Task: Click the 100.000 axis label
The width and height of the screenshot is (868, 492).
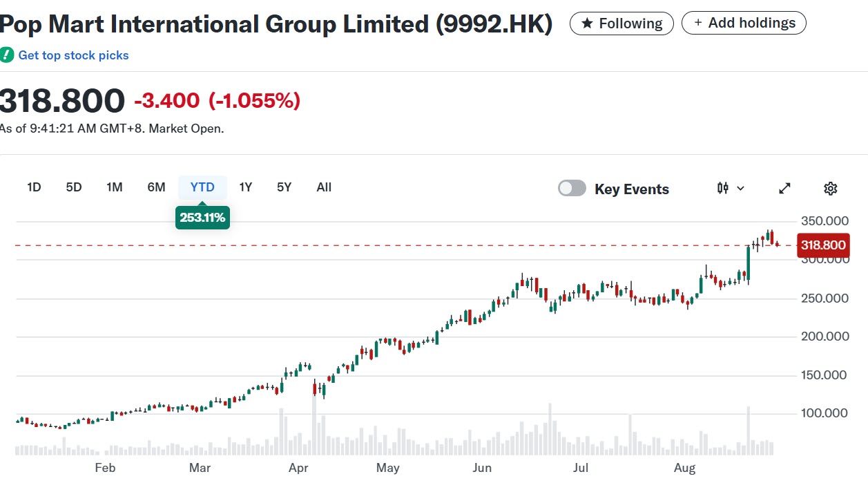Action: point(825,413)
